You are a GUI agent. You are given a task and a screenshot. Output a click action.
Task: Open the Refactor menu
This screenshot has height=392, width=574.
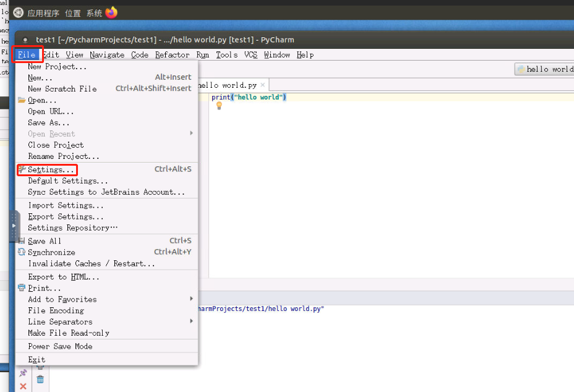click(x=172, y=54)
